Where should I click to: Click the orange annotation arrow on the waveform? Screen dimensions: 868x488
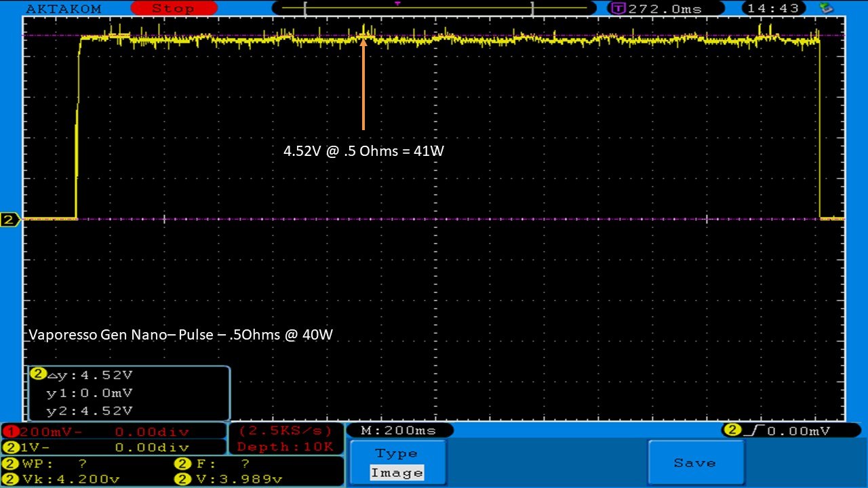363,83
